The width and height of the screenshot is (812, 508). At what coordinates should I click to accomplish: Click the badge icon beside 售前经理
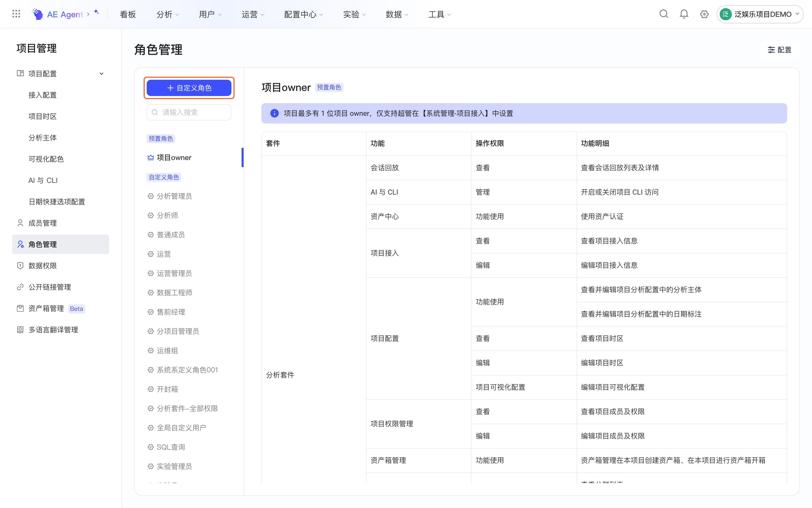tap(151, 312)
